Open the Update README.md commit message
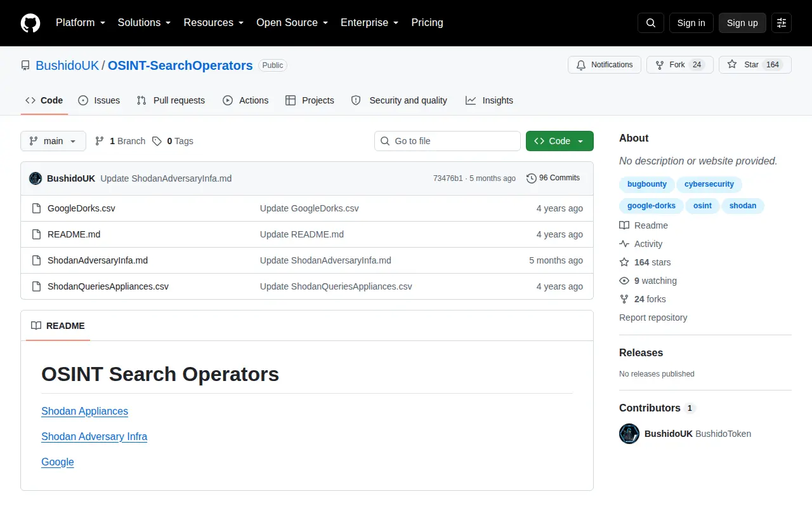The width and height of the screenshot is (812, 508). click(x=302, y=234)
